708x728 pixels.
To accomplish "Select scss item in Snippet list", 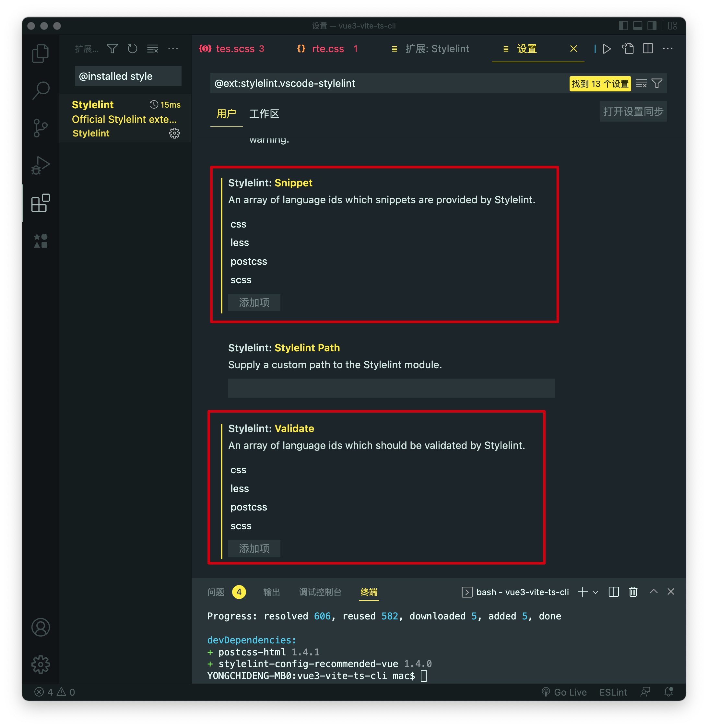I will coord(241,280).
